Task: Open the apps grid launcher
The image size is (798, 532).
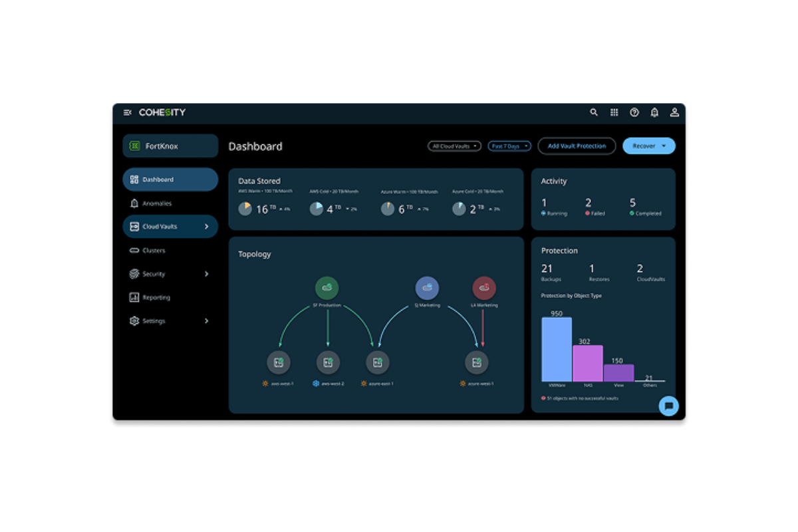Action: pyautogui.click(x=614, y=112)
